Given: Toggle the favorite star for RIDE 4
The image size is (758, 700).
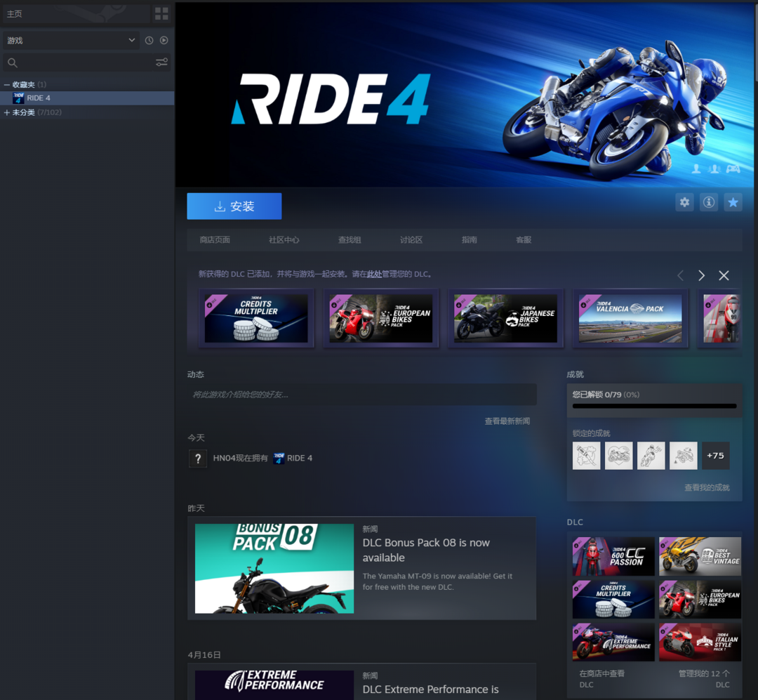Looking at the screenshot, I should point(733,202).
